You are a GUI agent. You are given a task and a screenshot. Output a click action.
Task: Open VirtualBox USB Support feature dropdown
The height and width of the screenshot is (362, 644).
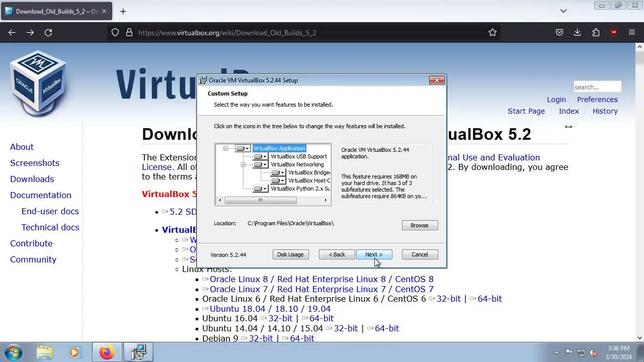point(260,157)
